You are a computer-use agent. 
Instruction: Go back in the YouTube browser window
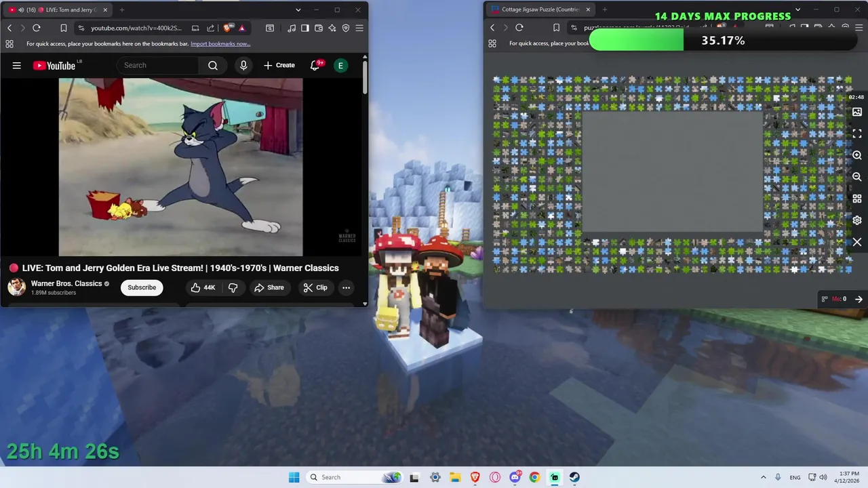9,28
